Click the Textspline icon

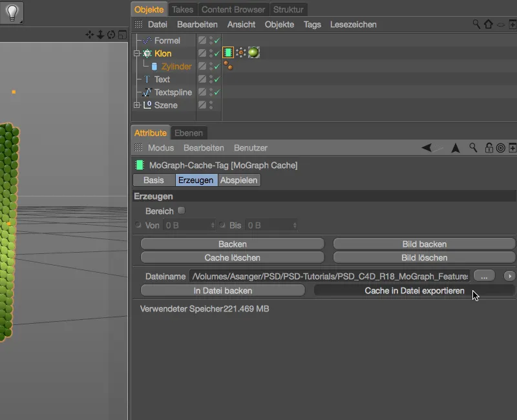pos(147,92)
